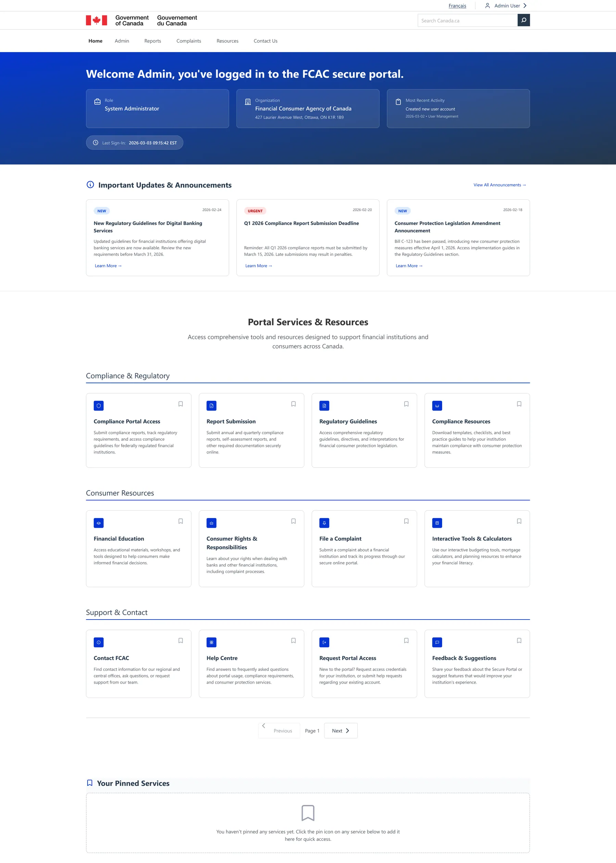The image size is (616, 863).
Task: Pin the Report Submission card
Action: point(293,404)
